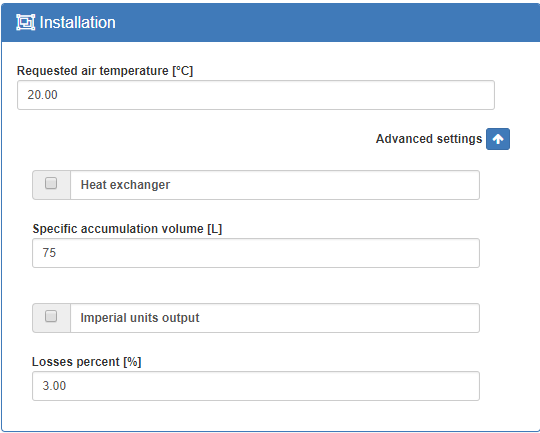The width and height of the screenshot is (540, 433).
Task: Click the Heat exchanger label text
Action: (x=125, y=185)
